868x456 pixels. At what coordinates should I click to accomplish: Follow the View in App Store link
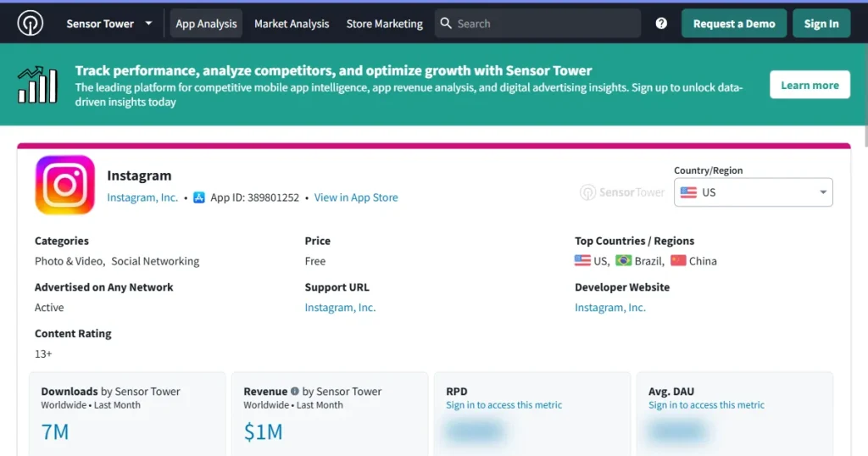(356, 197)
